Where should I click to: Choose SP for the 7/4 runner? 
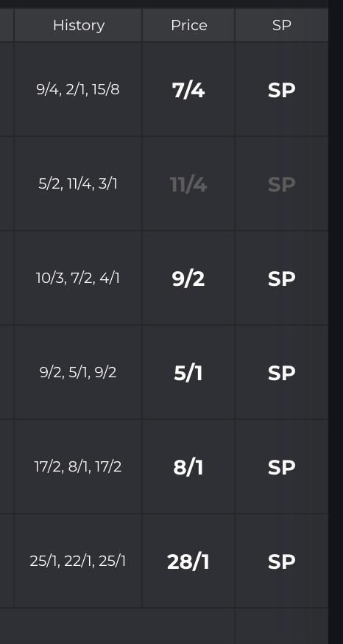coord(282,89)
